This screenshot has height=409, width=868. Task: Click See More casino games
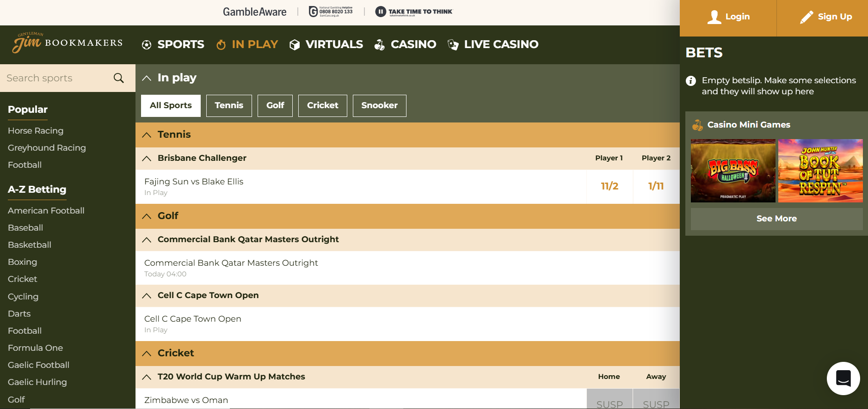(x=777, y=219)
